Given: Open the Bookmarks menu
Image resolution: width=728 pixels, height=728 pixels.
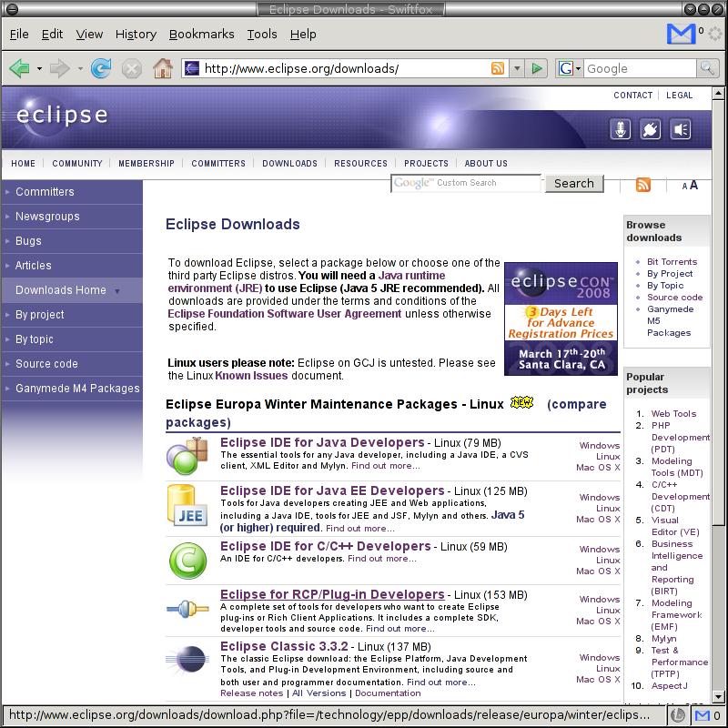Looking at the screenshot, I should tap(201, 34).
